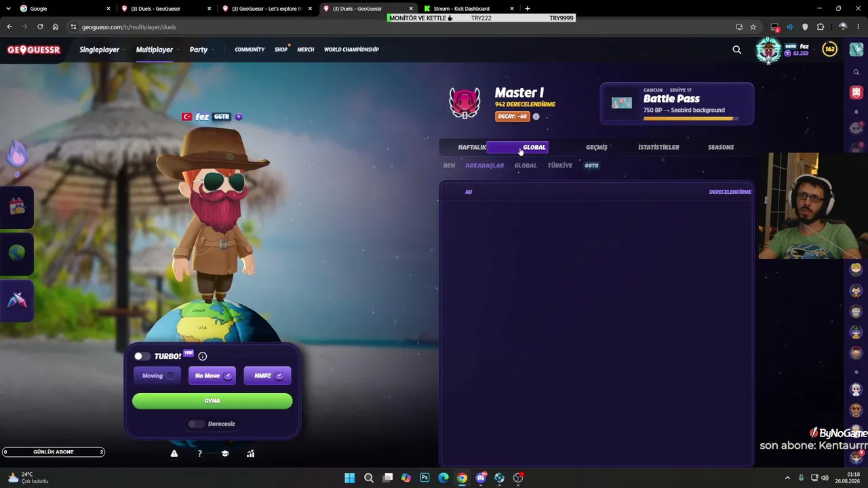Image resolution: width=868 pixels, height=488 pixels.
Task: Open the Seasons tab
Action: pyautogui.click(x=721, y=147)
